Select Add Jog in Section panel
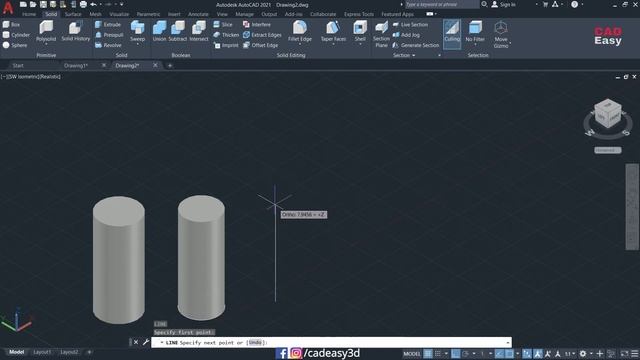Screen dimensions: 640x360 (406, 35)
